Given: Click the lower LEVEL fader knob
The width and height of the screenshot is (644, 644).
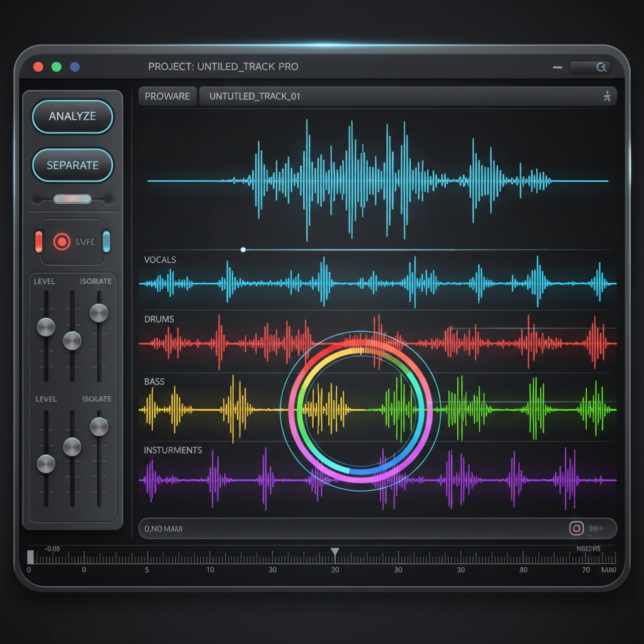Looking at the screenshot, I should click(x=46, y=464).
